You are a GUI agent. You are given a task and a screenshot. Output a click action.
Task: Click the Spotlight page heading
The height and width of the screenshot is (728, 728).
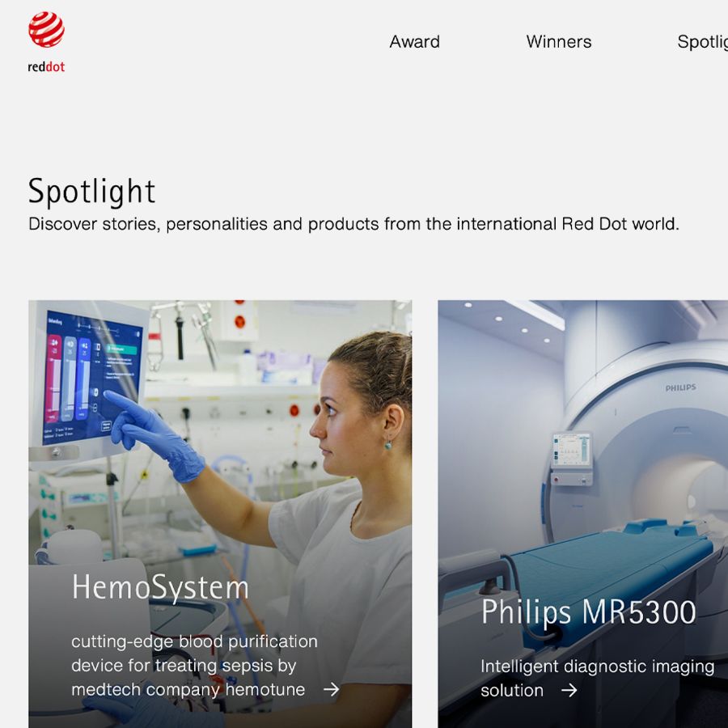91,191
